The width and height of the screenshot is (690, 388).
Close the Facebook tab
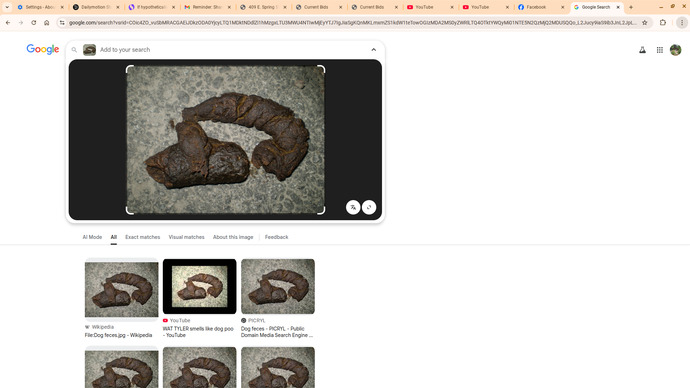[x=562, y=7]
